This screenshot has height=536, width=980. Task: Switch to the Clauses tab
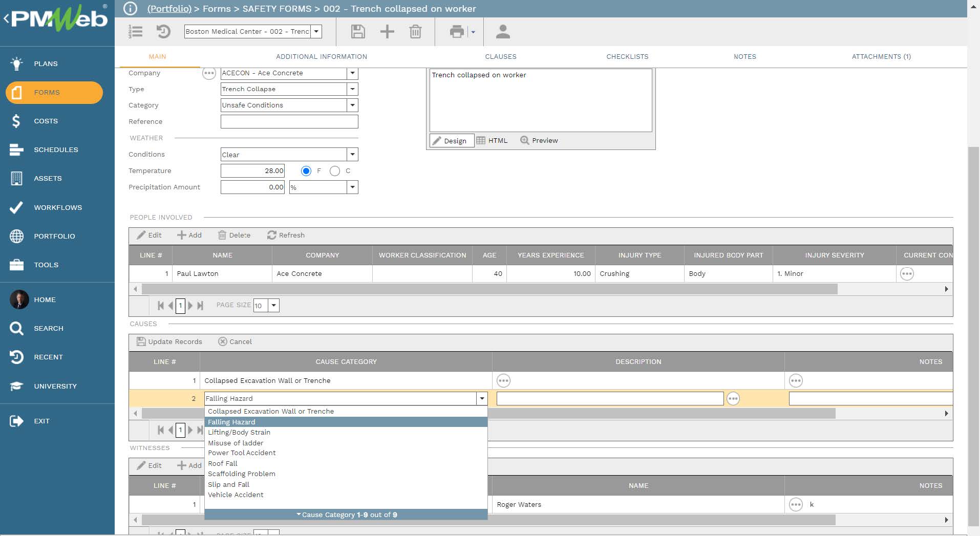pos(501,57)
